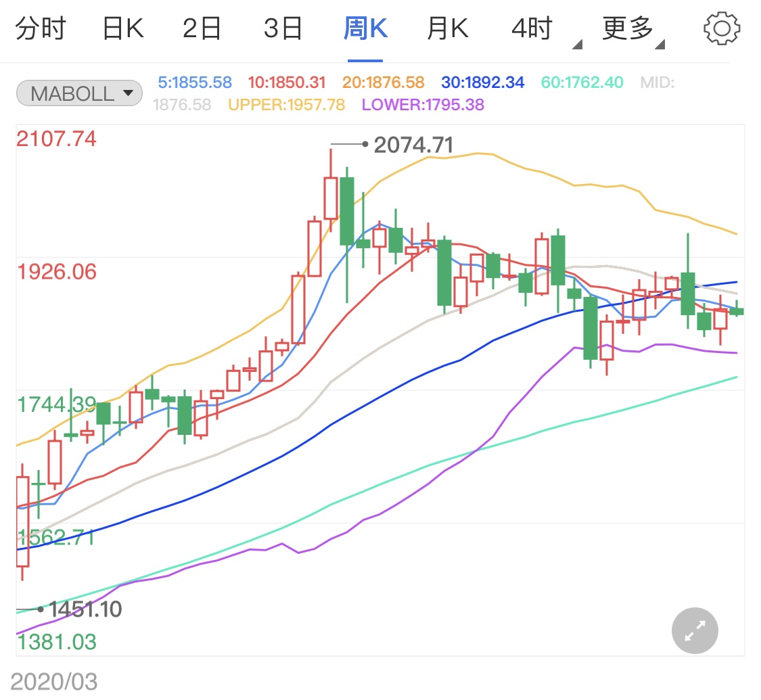Click the MID: 1876.58 label
Screen dimensions: 761x700
tap(413, 93)
